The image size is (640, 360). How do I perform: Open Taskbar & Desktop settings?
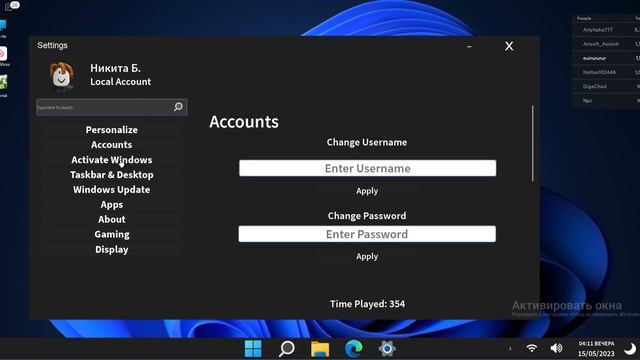(111, 175)
